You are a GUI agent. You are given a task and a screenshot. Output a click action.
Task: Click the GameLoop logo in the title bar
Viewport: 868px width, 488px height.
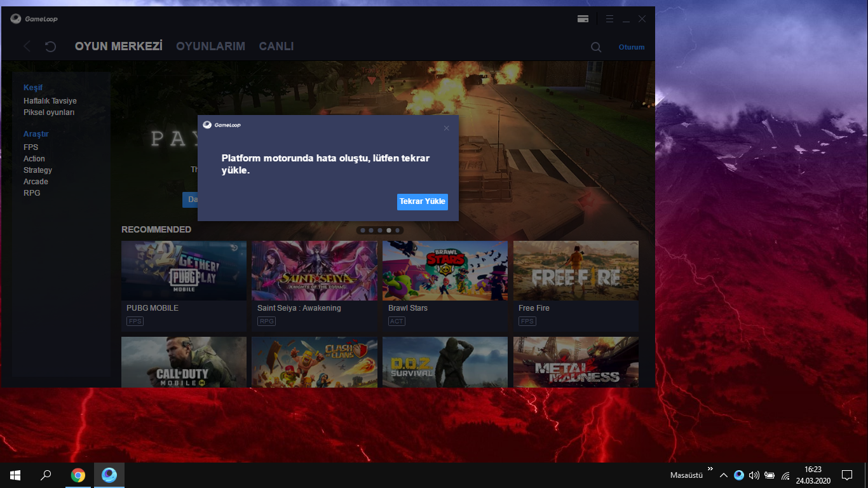coord(34,19)
